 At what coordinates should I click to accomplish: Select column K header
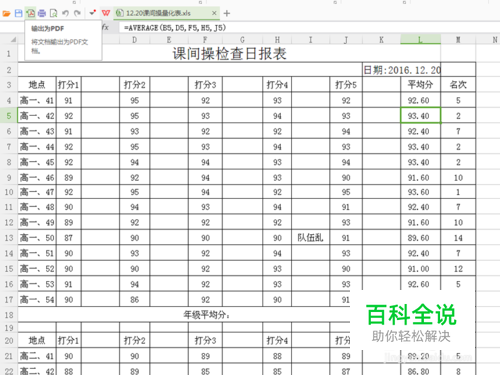click(381, 40)
